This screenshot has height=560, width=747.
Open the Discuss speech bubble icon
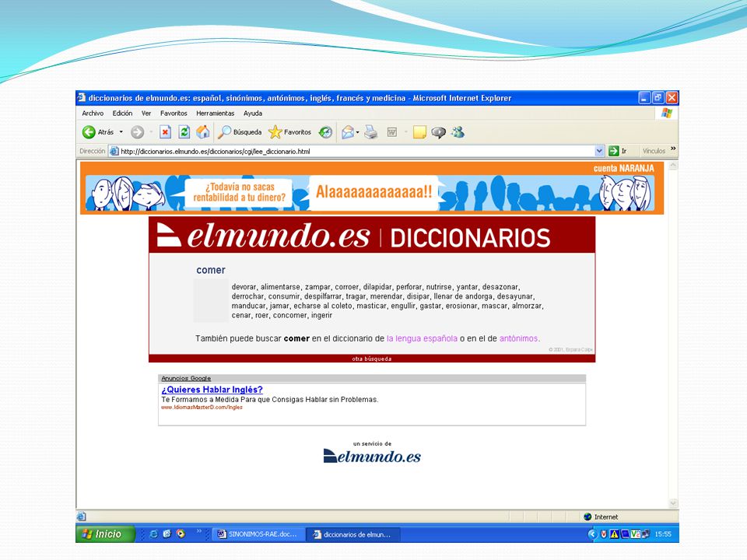(x=438, y=132)
